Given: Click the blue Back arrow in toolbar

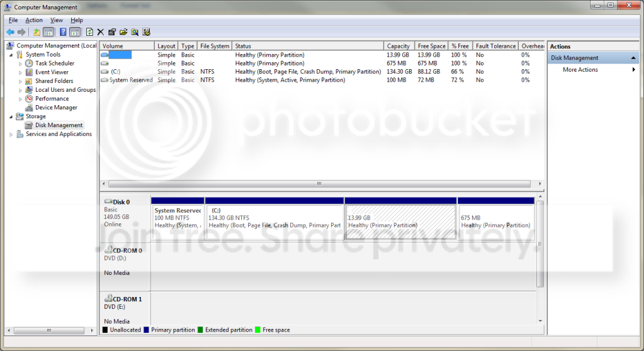Looking at the screenshot, I should pyautogui.click(x=10, y=32).
